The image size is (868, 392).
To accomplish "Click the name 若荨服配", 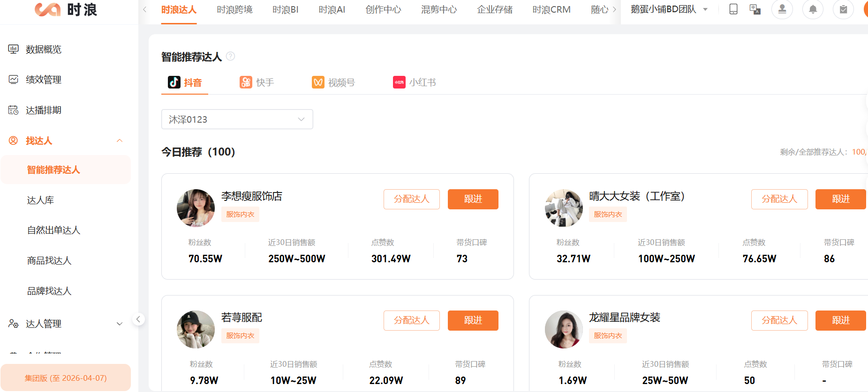I will click(242, 318).
